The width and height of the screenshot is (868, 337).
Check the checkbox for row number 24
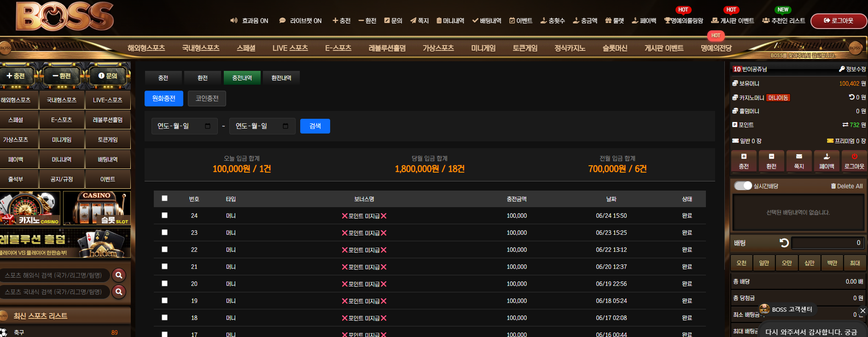click(x=164, y=215)
